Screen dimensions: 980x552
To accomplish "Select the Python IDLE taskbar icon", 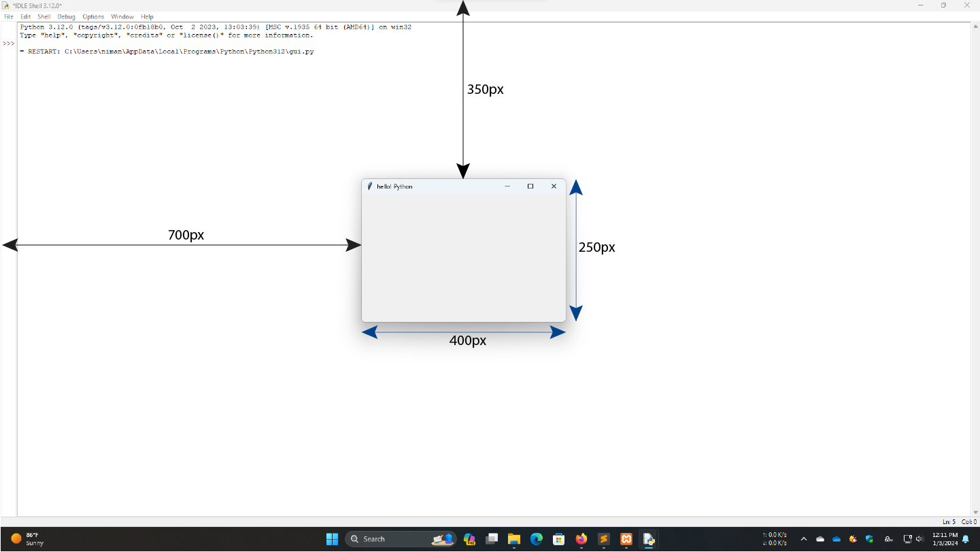I will [648, 539].
